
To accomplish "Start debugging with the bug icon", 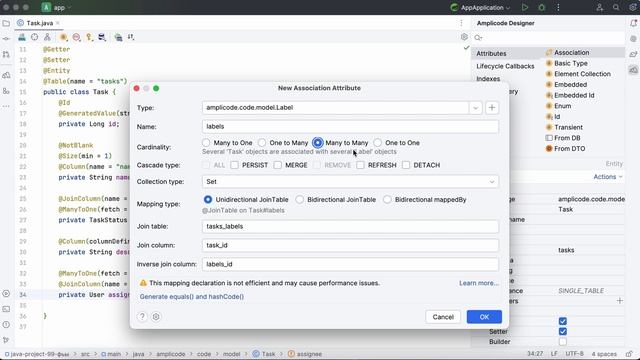I will point(542,7).
